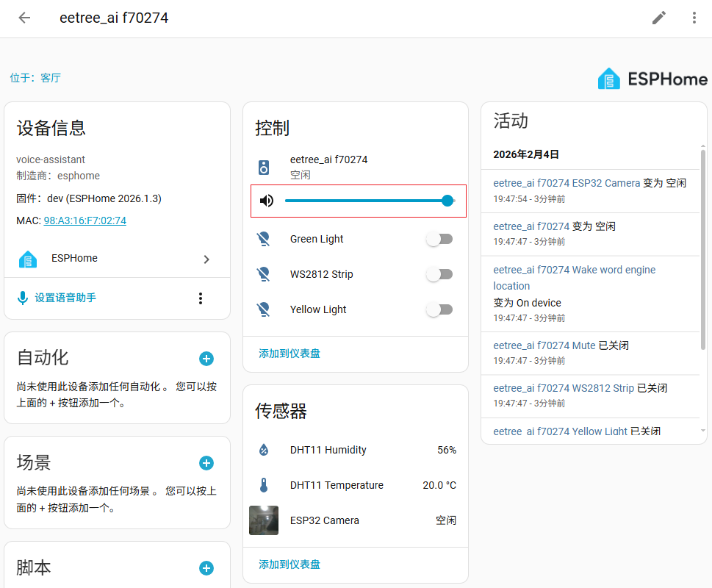This screenshot has width=712, height=588.
Task: Click 设置语音助手 setup button
Action: coord(65,298)
